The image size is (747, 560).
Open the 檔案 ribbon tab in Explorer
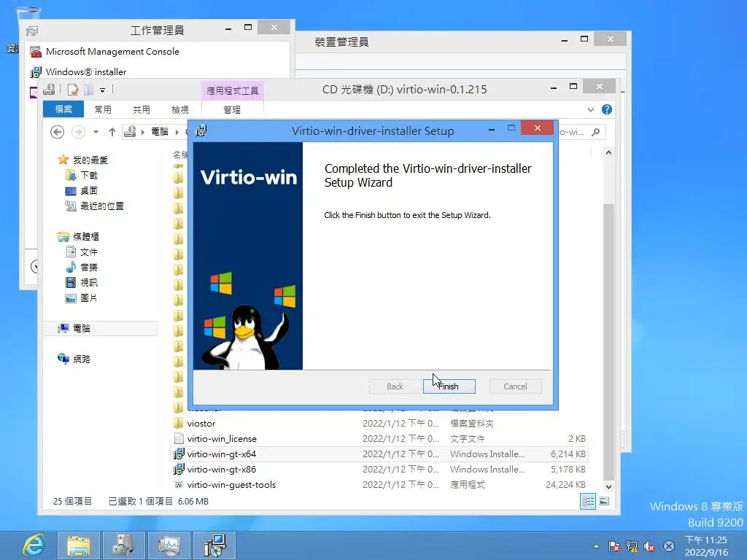pos(63,109)
